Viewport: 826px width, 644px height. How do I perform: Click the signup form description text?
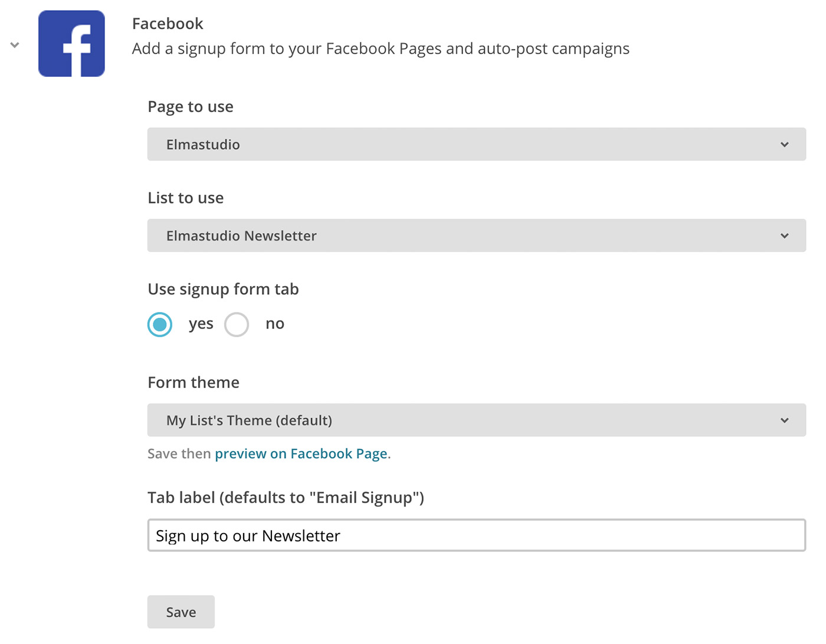tap(381, 49)
